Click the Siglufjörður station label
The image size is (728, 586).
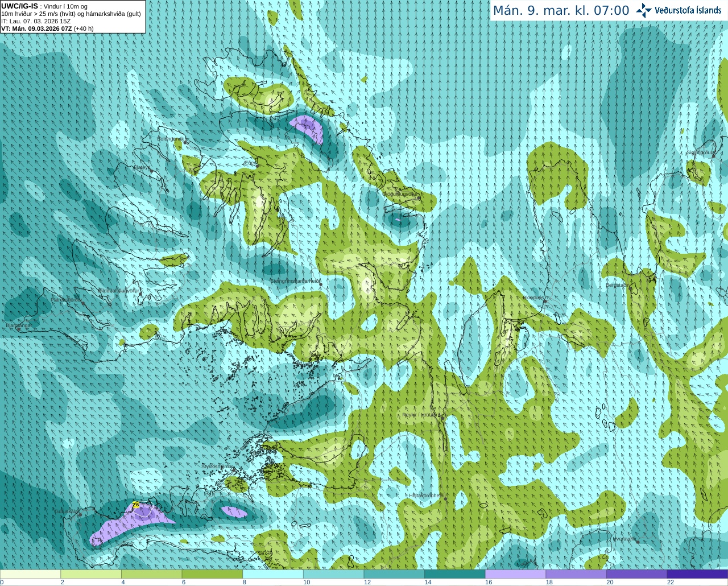tap(700, 152)
